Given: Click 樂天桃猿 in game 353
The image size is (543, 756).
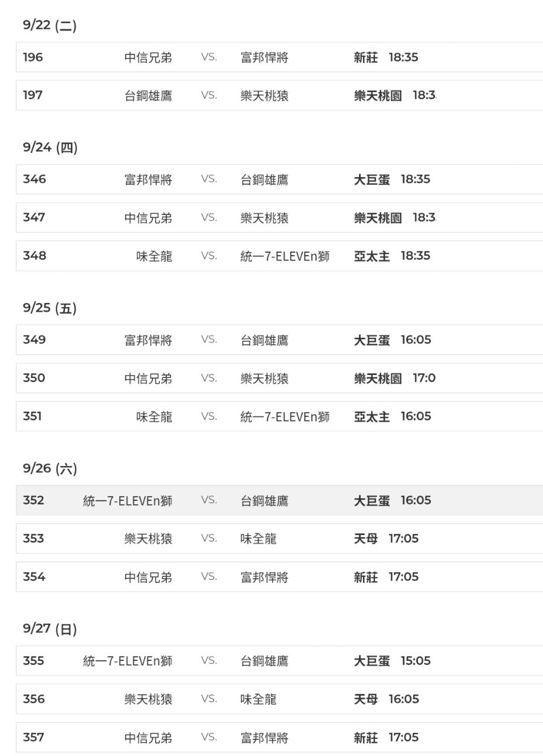Looking at the screenshot, I should pos(148,539).
